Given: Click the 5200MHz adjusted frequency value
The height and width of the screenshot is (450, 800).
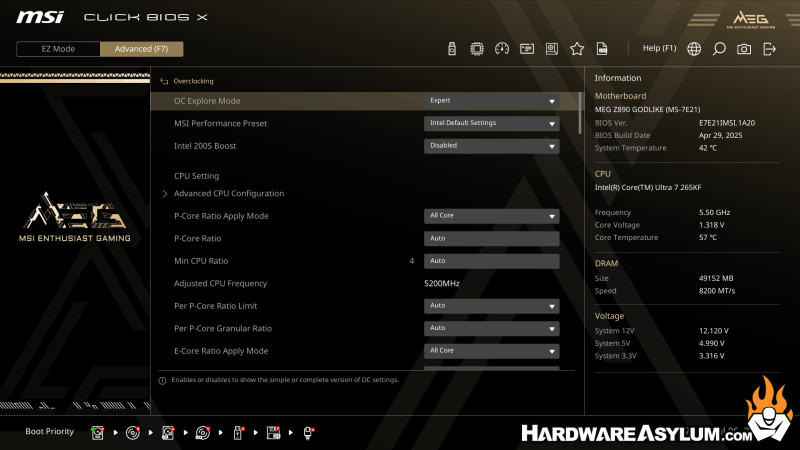Looking at the screenshot, I should [x=442, y=283].
